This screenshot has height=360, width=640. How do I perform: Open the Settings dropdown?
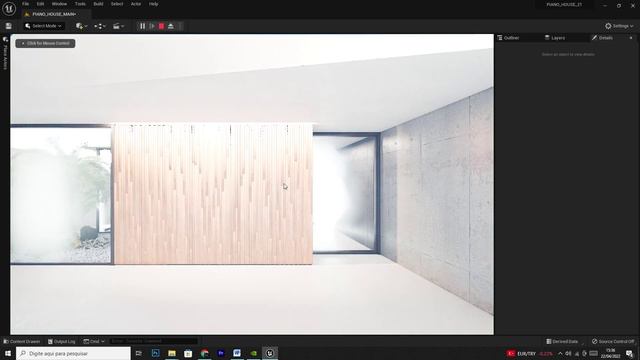click(619, 26)
